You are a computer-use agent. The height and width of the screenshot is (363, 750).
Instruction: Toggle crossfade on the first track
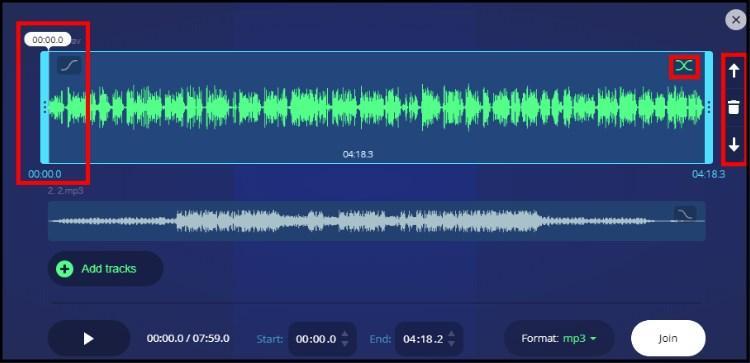pyautogui.click(x=684, y=66)
